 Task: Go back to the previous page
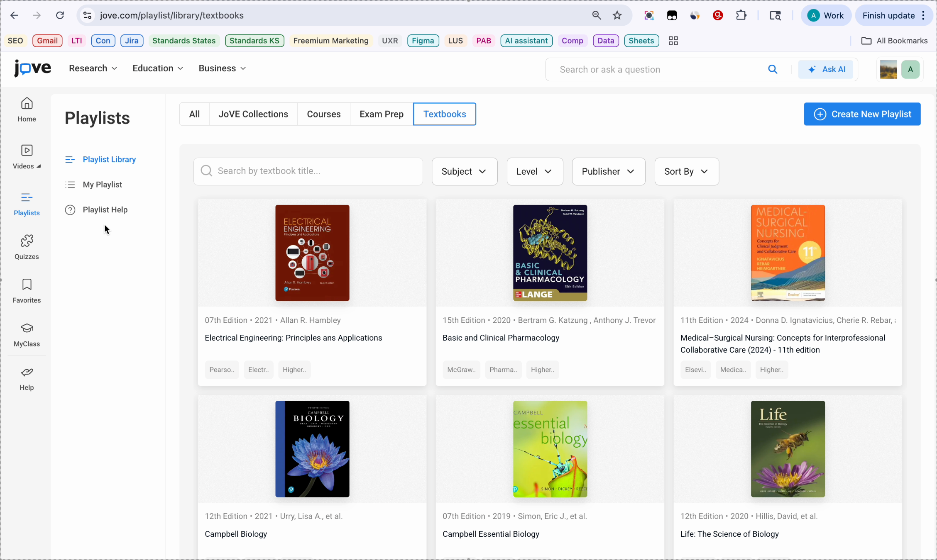point(14,15)
